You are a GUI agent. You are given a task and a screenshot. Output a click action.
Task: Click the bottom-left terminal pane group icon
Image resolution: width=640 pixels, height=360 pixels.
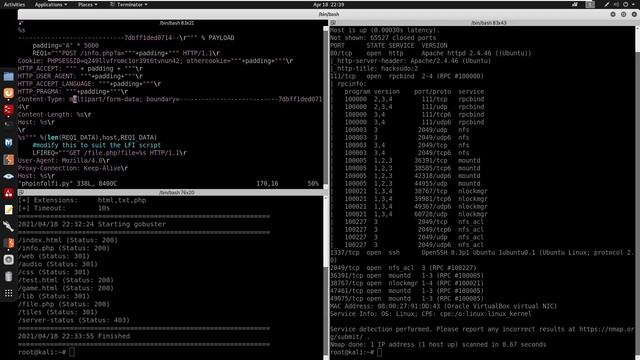pyautogui.click(x=21, y=192)
